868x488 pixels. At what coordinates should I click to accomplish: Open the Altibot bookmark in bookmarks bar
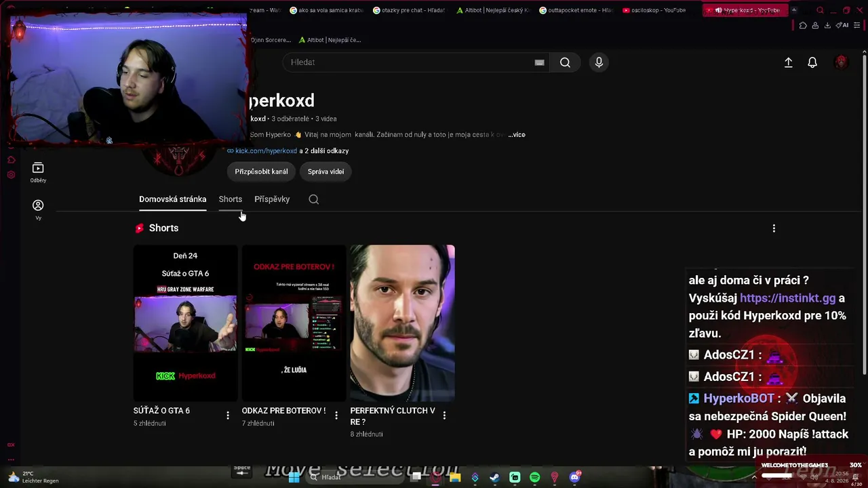[330, 40]
